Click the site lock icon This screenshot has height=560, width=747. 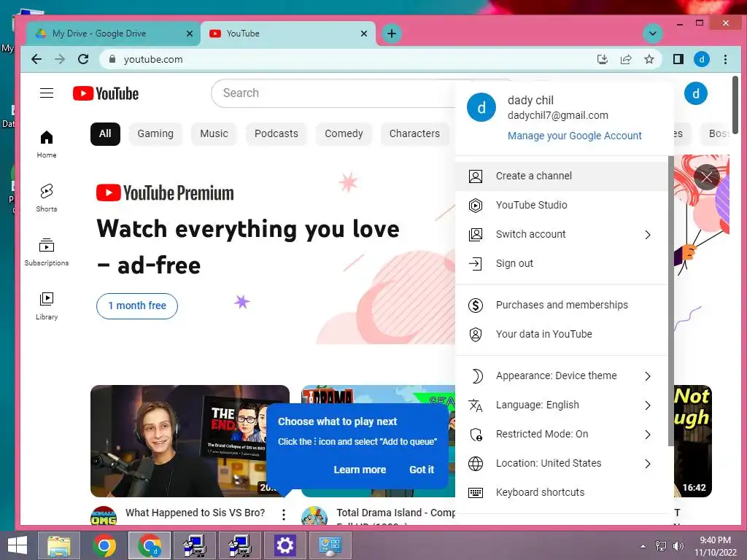[112, 59]
